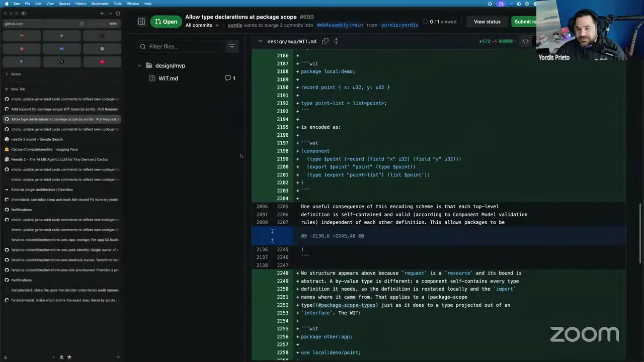Go forward with the right arrow
The image size is (644, 362).
(110, 14)
